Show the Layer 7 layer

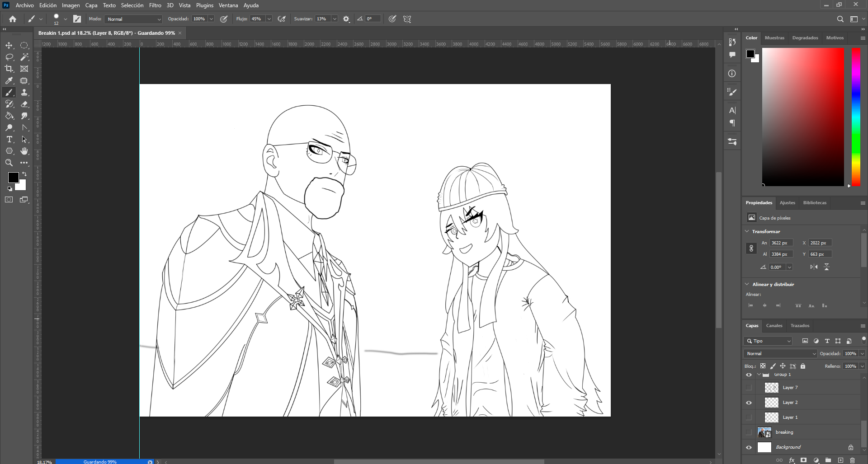[x=749, y=388]
